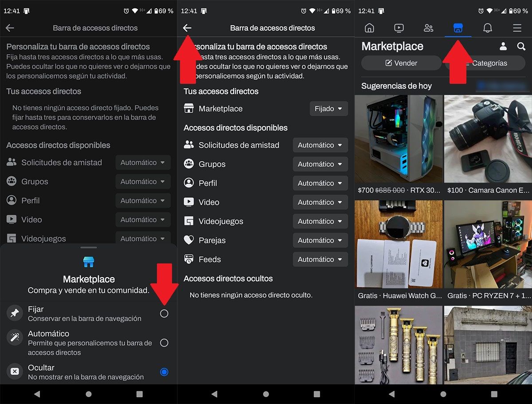Open the gray house listing photo

(x=488, y=345)
